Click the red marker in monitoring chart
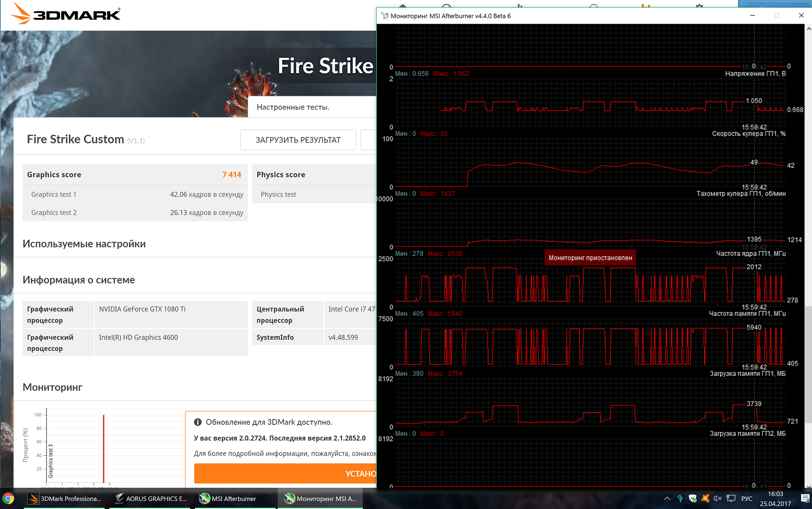Viewport: 812px width, 509px height. (x=104, y=448)
